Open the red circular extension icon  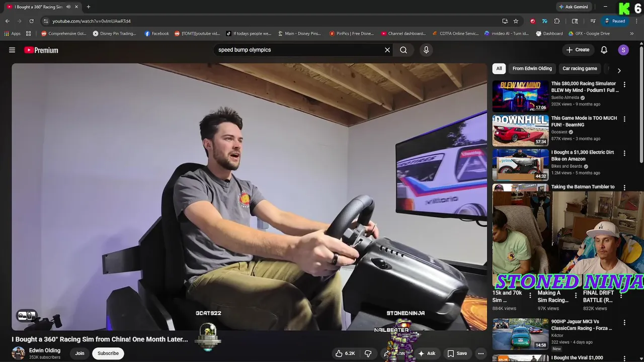(x=532, y=21)
